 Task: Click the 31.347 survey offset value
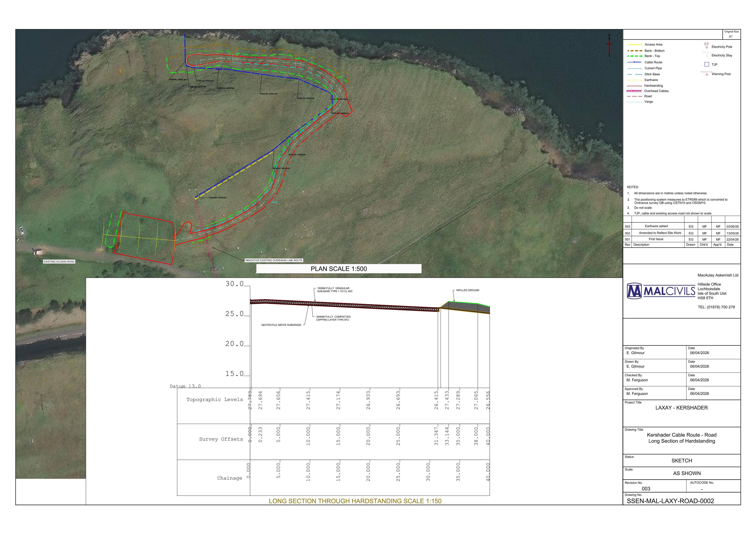pos(436,436)
